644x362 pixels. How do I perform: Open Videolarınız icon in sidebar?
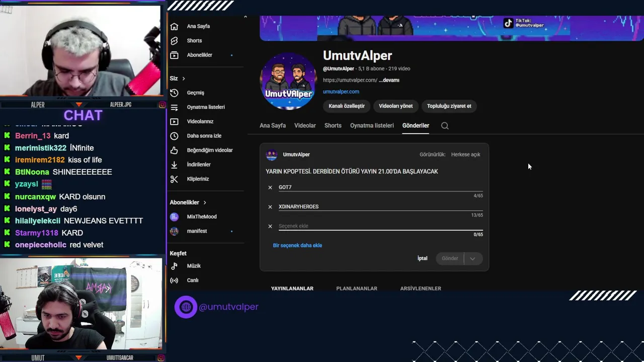(174, 121)
